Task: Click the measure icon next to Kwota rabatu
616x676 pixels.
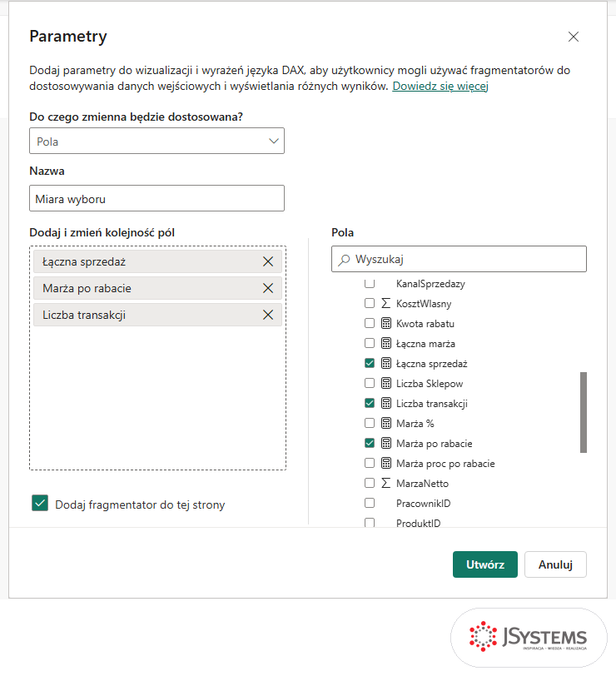Action: (386, 323)
